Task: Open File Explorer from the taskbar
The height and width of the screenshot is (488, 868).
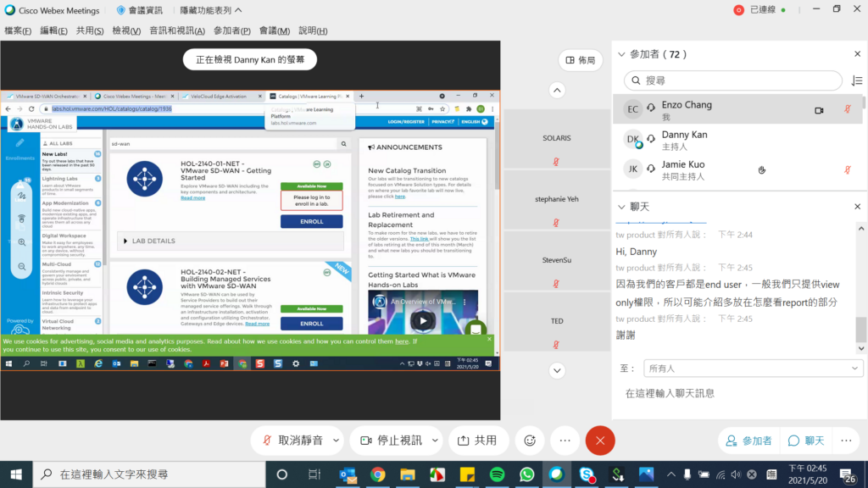Action: [x=408, y=474]
